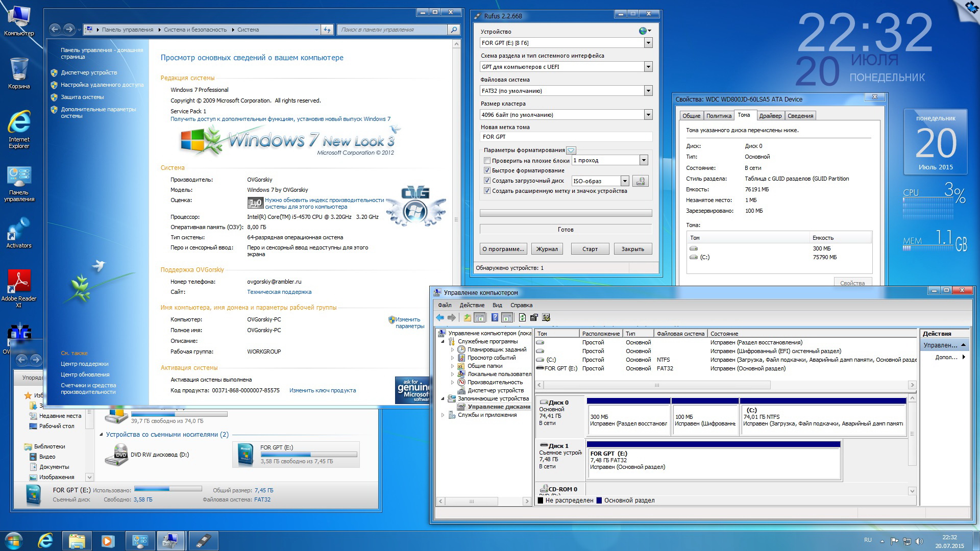Open Internet Explorer desktop icon
Viewport: 980px width, 551px height.
(x=19, y=129)
